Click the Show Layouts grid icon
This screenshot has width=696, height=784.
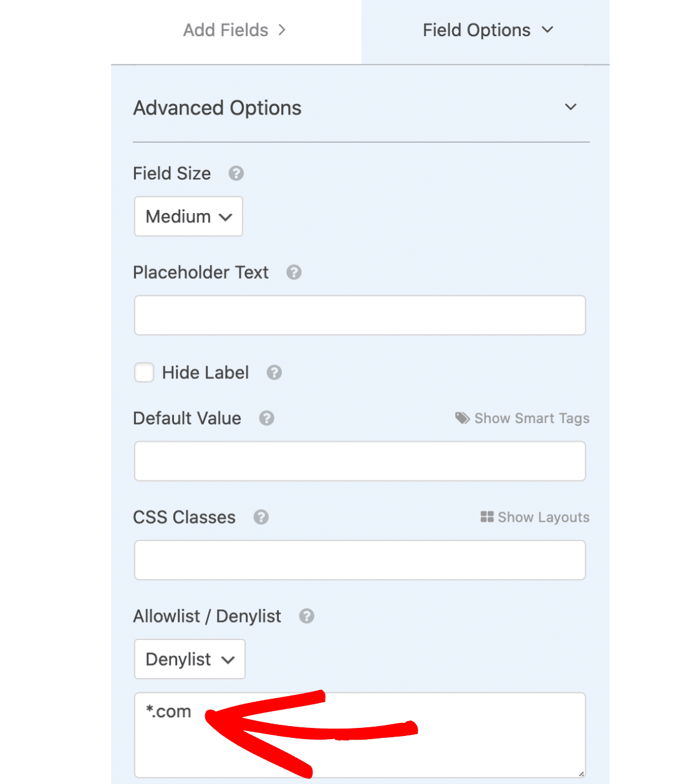tap(487, 517)
